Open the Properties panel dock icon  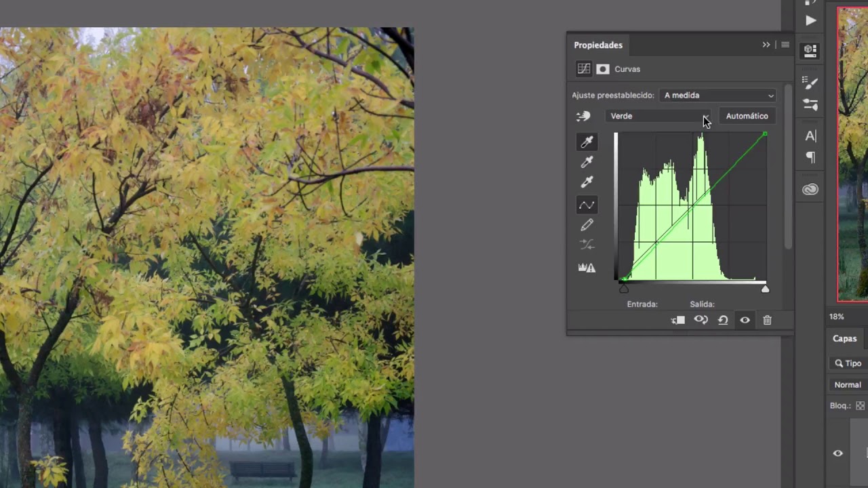coord(810,50)
